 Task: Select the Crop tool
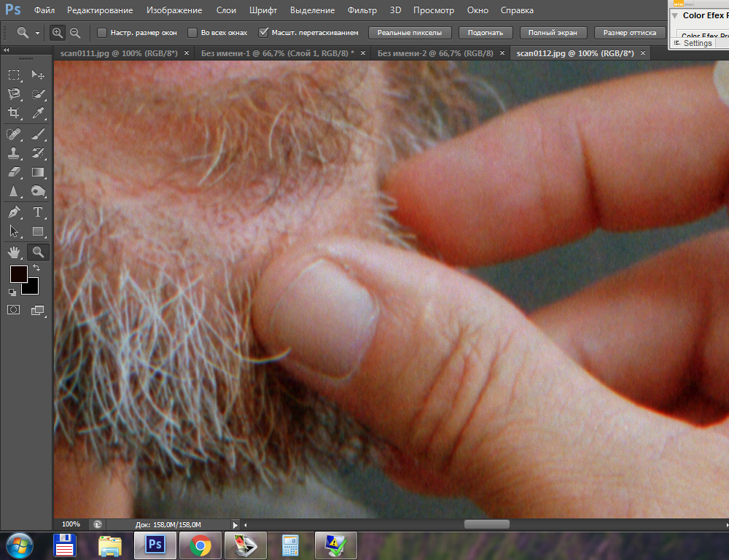tap(14, 113)
